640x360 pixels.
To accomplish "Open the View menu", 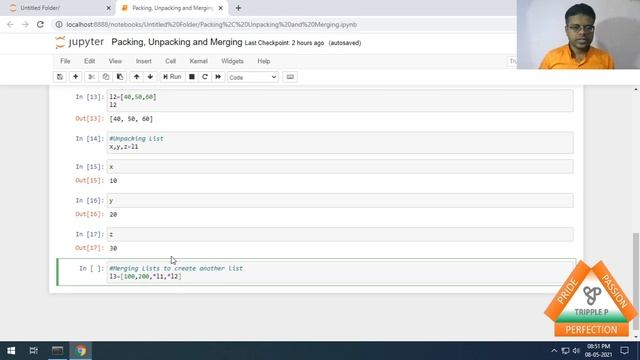I will coord(115,61).
